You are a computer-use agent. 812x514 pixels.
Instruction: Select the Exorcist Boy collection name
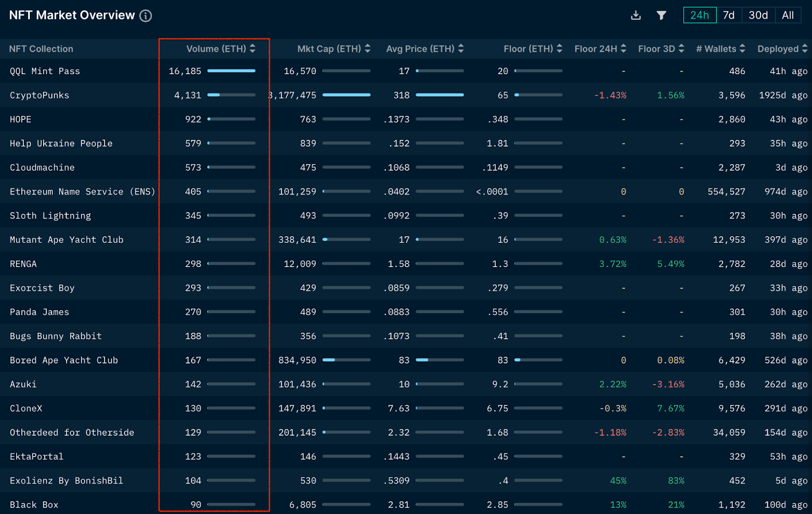42,288
